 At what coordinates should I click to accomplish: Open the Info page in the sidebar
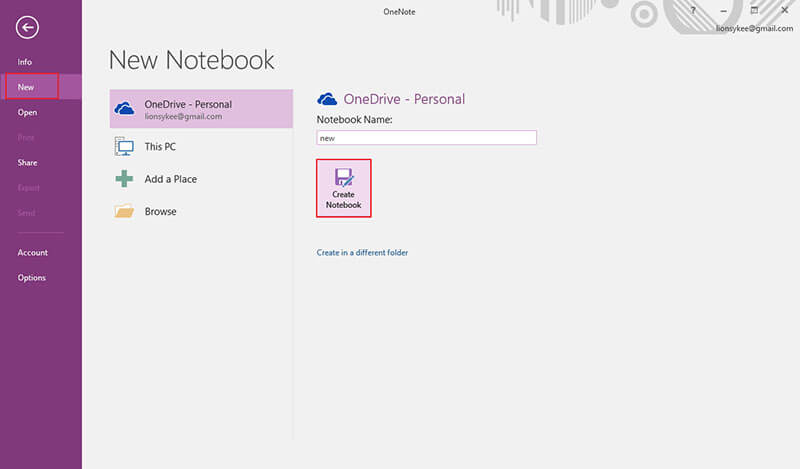point(25,62)
